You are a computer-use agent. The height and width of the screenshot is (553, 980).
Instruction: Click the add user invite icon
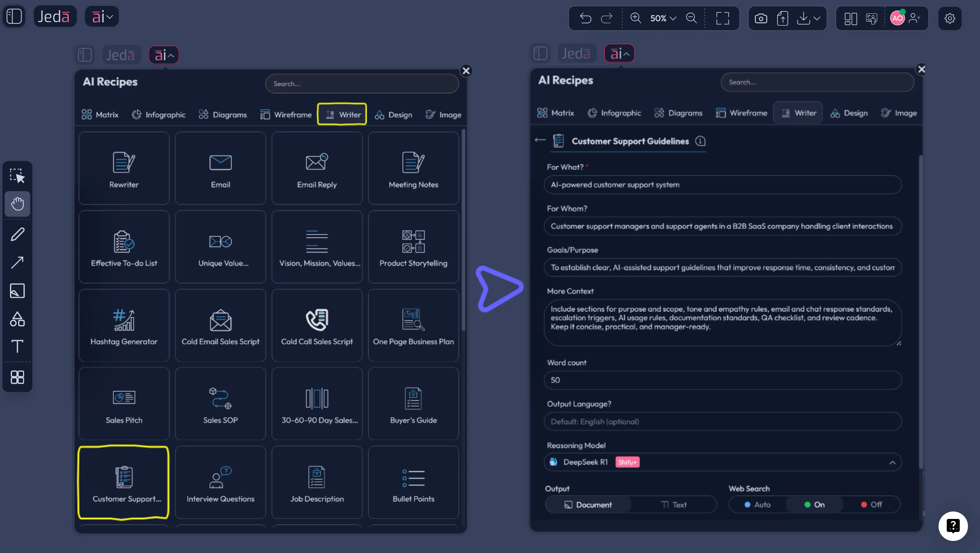pos(914,18)
